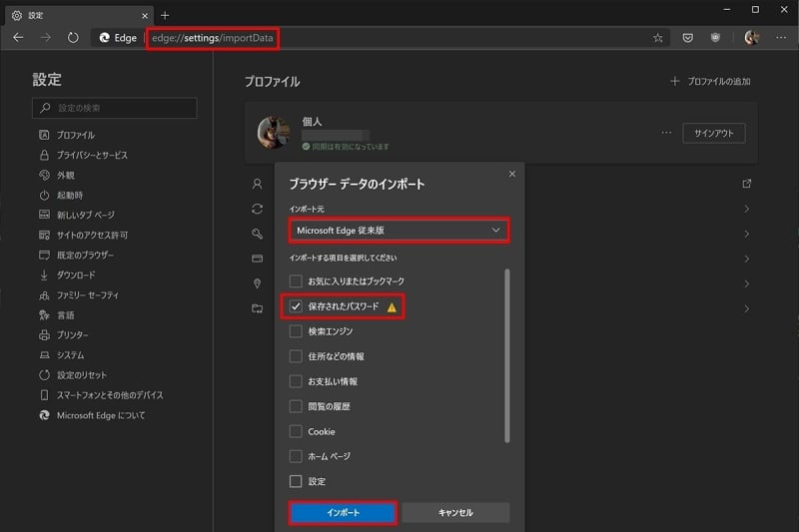This screenshot has width=799, height=532.
Task: Check 住所などの情報 checkbox
Action: (x=296, y=356)
